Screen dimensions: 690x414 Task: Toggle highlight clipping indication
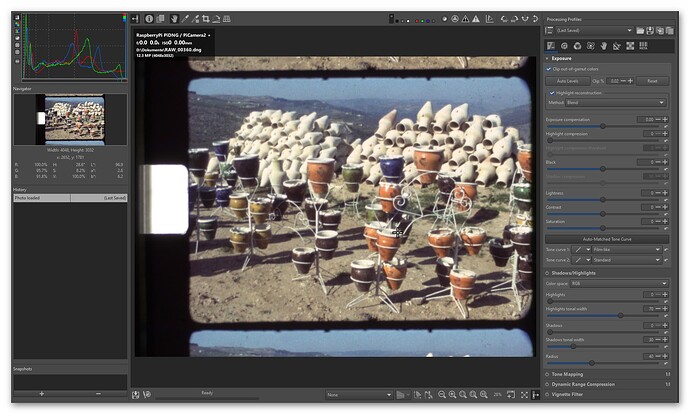(x=476, y=19)
